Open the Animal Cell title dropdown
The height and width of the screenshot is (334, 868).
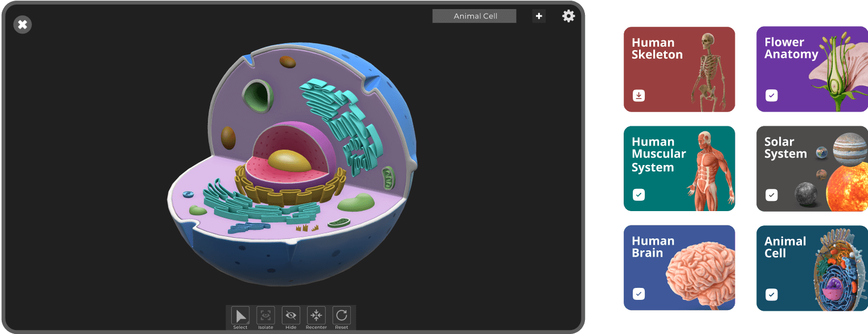[474, 16]
